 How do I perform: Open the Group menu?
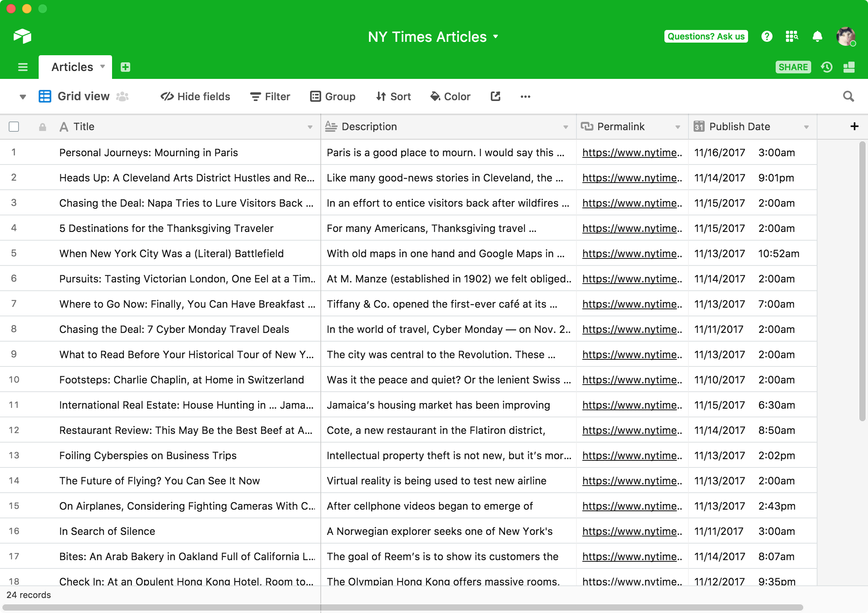(333, 96)
